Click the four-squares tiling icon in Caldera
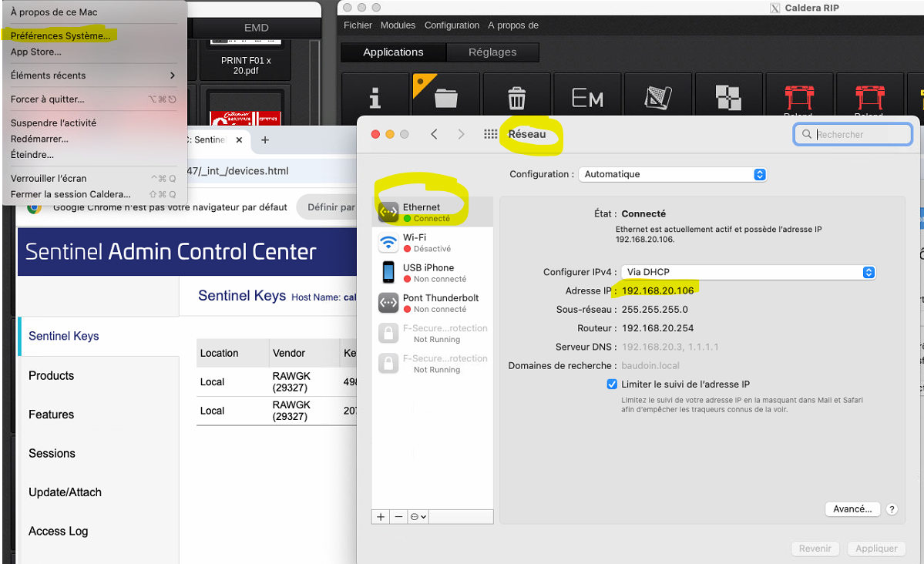The image size is (924, 564). pos(727,98)
